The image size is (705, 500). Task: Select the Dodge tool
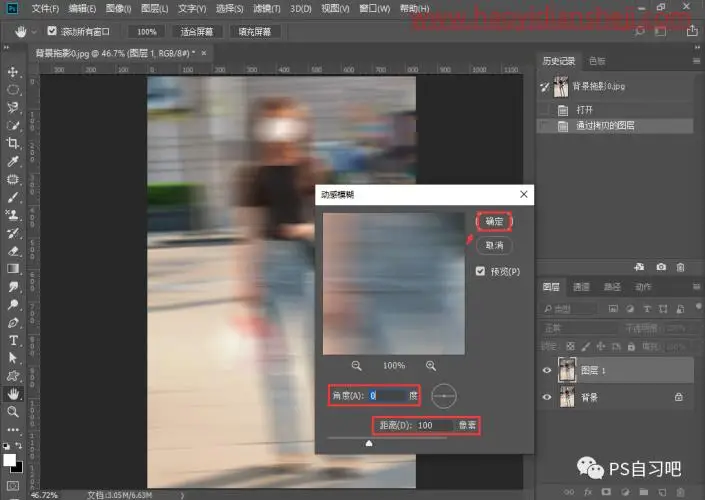[x=13, y=304]
